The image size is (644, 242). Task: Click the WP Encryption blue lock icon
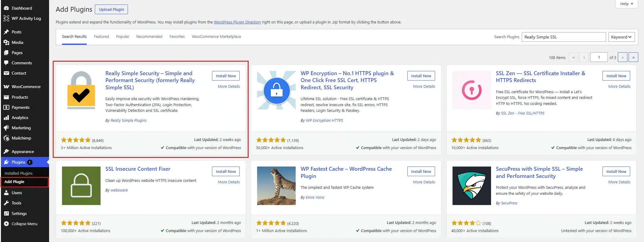click(276, 90)
